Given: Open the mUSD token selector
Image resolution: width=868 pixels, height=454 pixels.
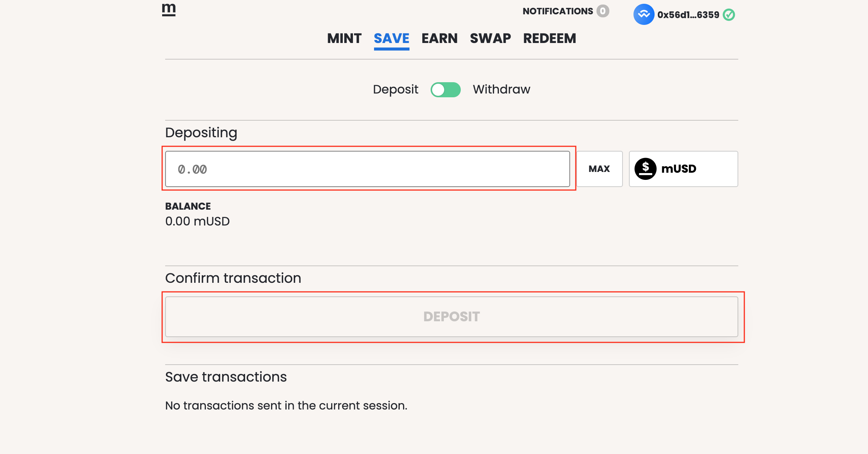Looking at the screenshot, I should click(x=683, y=169).
